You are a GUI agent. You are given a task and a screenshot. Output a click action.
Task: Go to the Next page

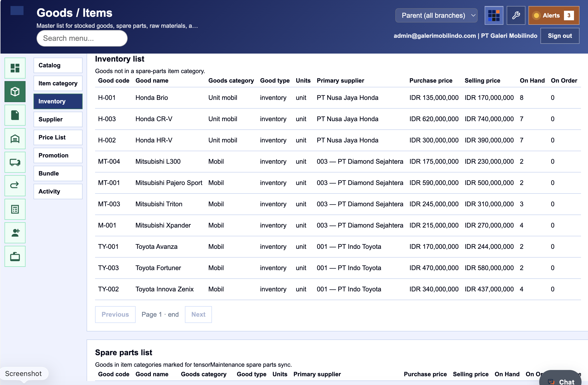coord(198,314)
